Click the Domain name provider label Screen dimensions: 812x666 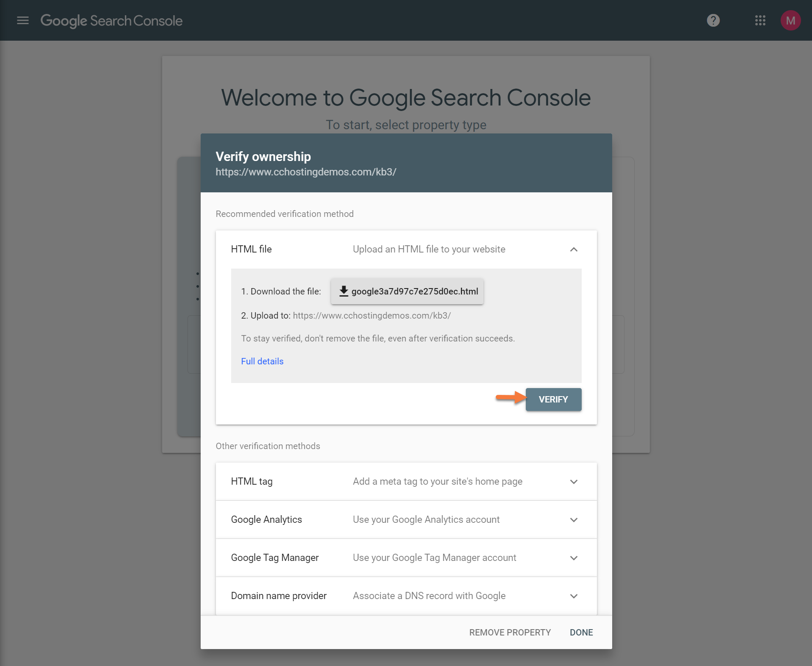pos(279,596)
